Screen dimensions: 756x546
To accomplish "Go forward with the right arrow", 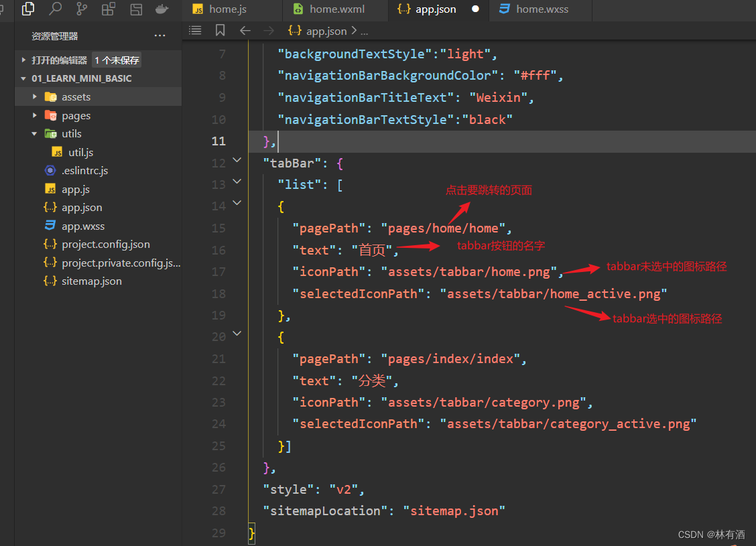I will pos(269,31).
